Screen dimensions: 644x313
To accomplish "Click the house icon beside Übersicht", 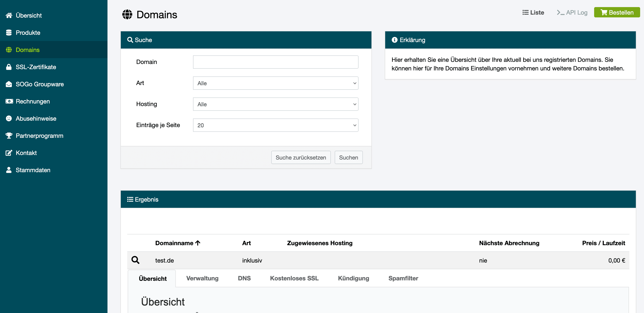I will [x=9, y=15].
